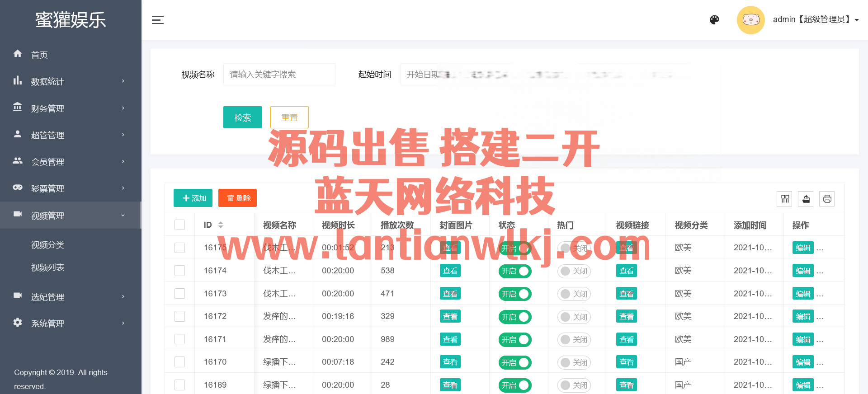
Task: Click the column filter grid icon
Action: 785,199
